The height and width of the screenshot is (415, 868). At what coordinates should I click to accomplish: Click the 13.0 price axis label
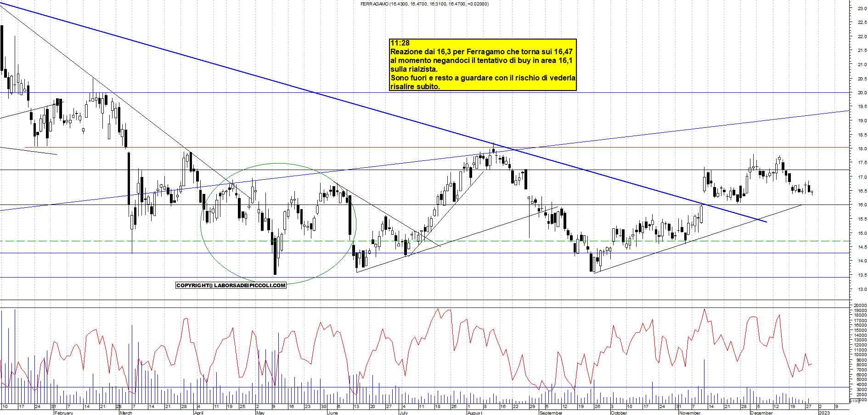pyautogui.click(x=862, y=289)
